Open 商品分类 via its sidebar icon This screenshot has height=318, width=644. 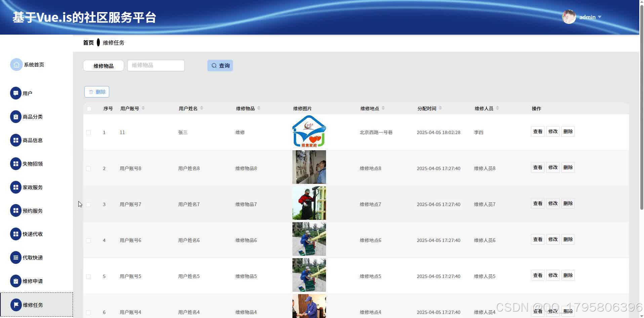click(16, 117)
